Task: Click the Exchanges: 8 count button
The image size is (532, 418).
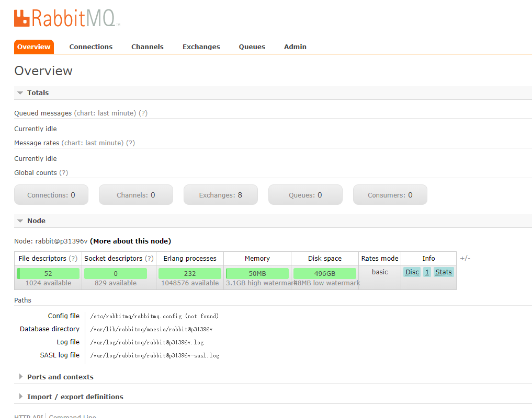Action: pos(221,195)
